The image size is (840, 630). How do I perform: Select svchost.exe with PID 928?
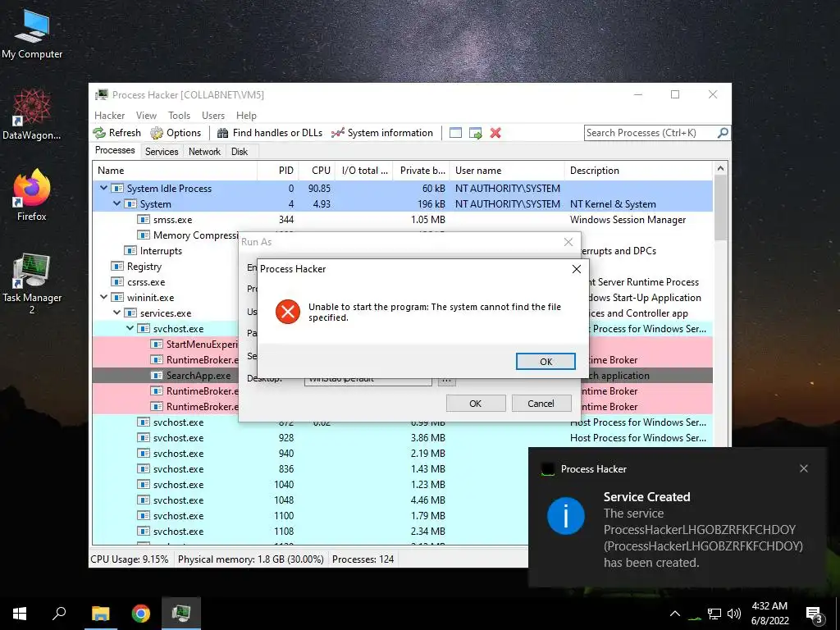(402, 438)
